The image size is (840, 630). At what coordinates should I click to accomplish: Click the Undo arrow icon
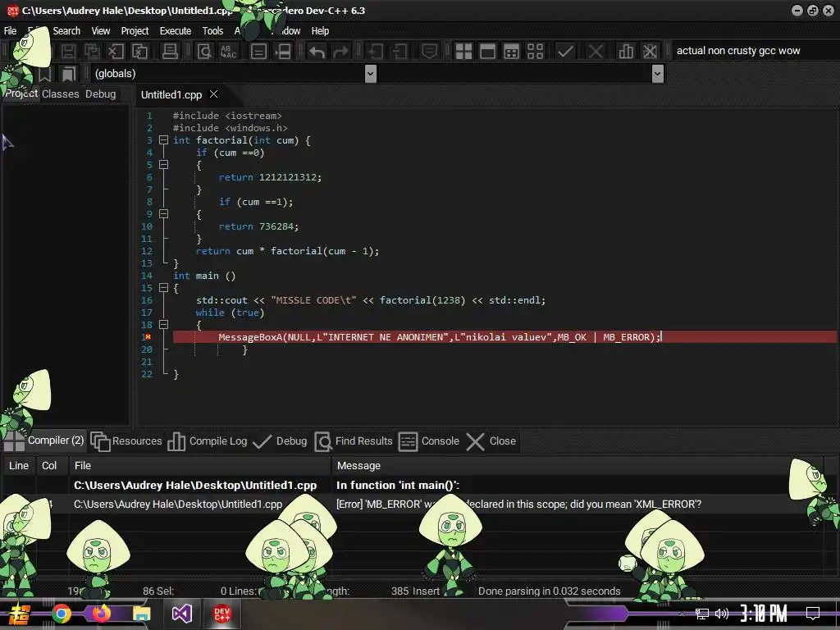pos(317,52)
